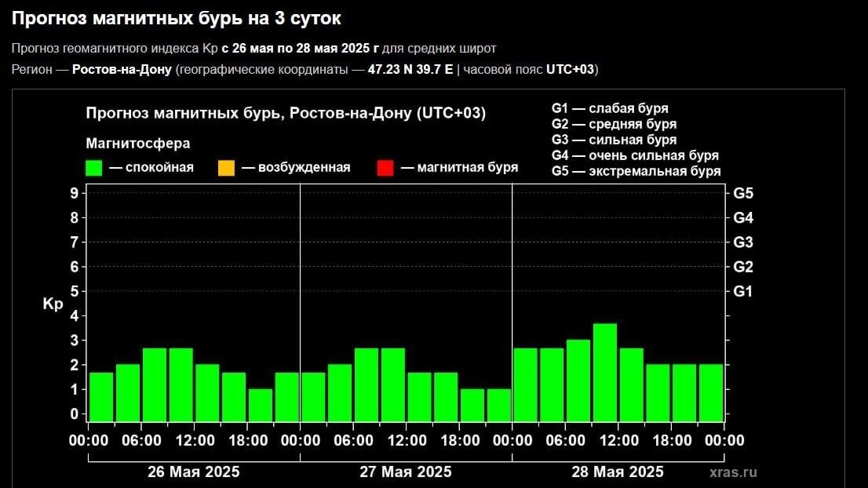Click the legend label '— магнитная буря'
This screenshot has height=488, width=868.
click(x=459, y=168)
